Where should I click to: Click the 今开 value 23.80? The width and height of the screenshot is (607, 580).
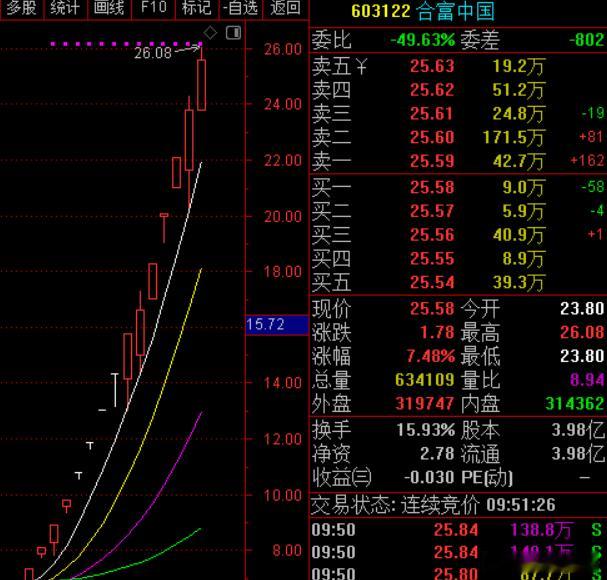coord(582,309)
